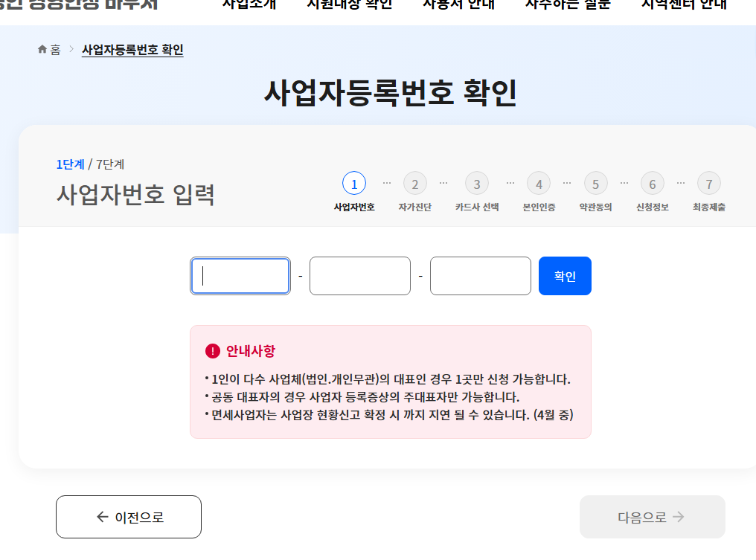Select step 6 circle 신청정보
Viewport: 756px width, 560px height.
pyautogui.click(x=652, y=183)
